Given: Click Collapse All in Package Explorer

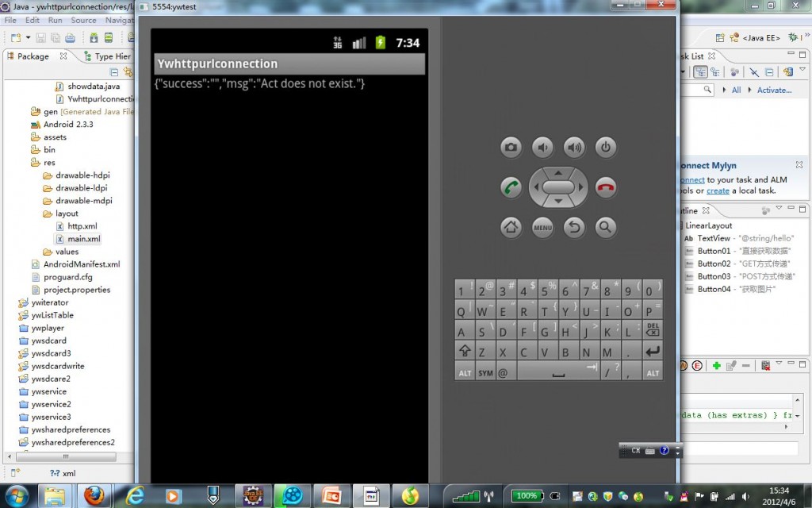Looking at the screenshot, I should [x=114, y=72].
